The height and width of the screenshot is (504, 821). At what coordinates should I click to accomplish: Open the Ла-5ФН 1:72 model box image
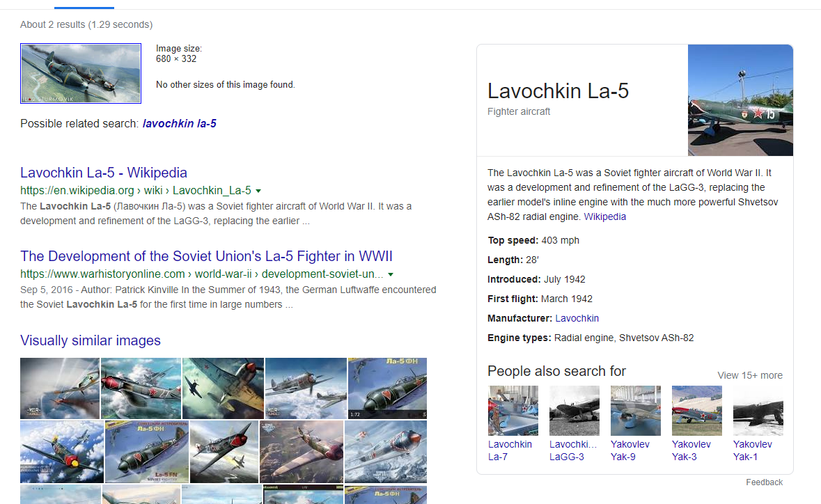387,388
